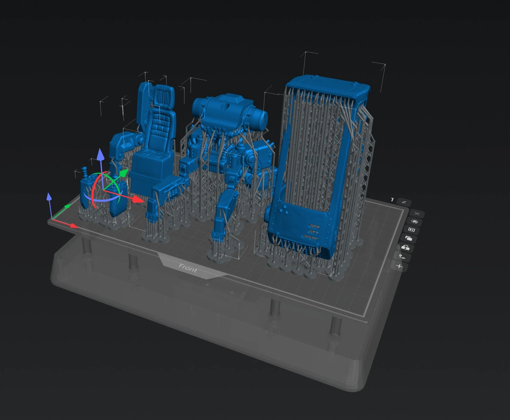Click the gizmo's green Y-axis arrow
The height and width of the screenshot is (420, 510).
coord(124,173)
